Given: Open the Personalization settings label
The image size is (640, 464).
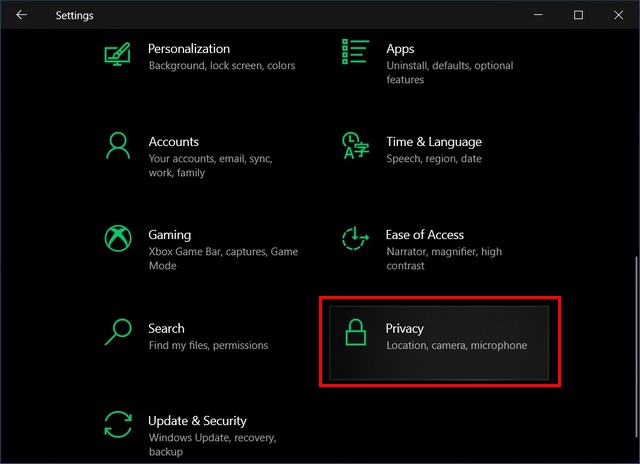Looking at the screenshot, I should pos(189,49).
